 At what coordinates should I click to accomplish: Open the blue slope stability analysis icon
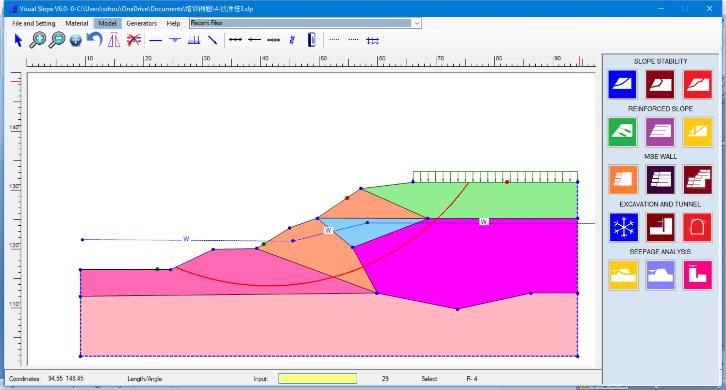tap(622, 84)
